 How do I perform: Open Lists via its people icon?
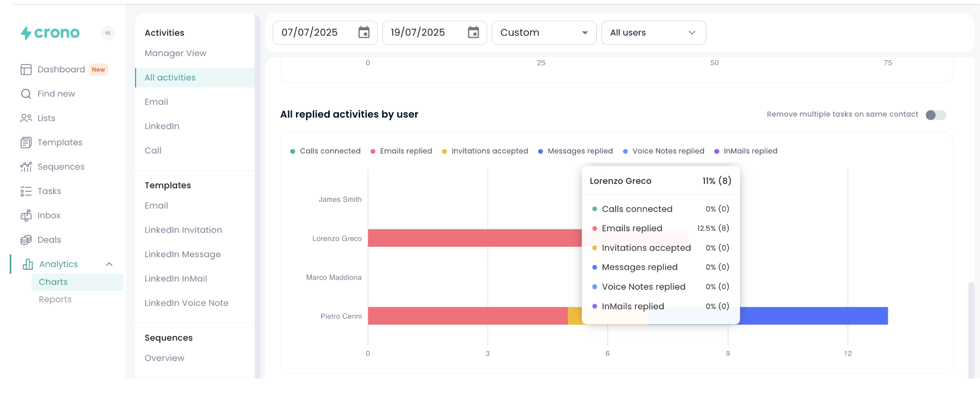(26, 118)
